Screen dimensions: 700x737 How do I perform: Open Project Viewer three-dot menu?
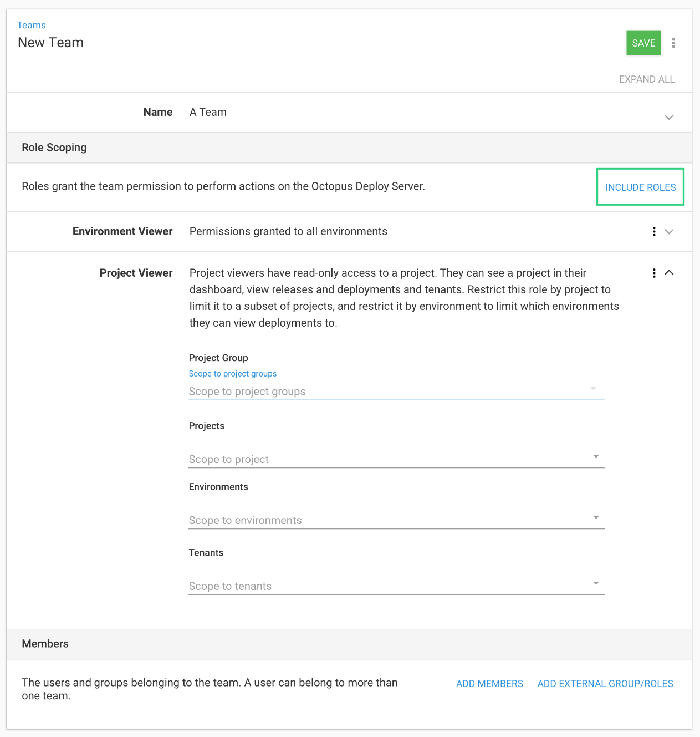[x=654, y=273]
